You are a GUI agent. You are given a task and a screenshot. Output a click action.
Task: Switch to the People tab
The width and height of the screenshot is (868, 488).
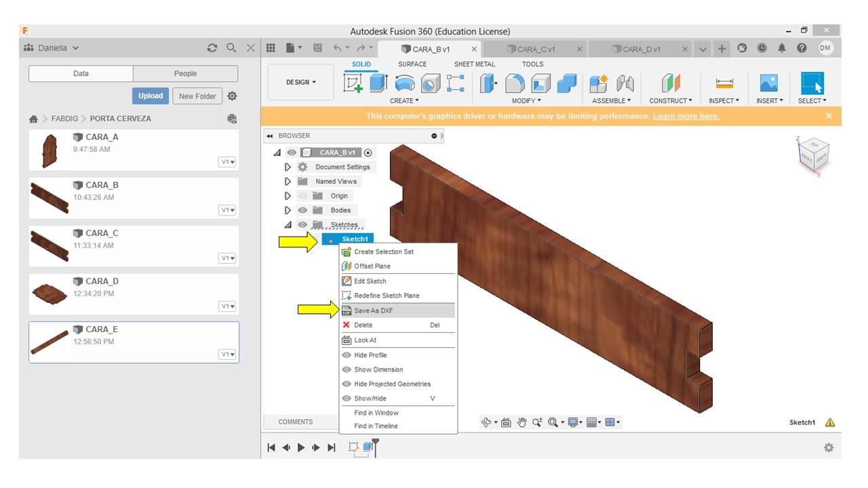tap(185, 74)
